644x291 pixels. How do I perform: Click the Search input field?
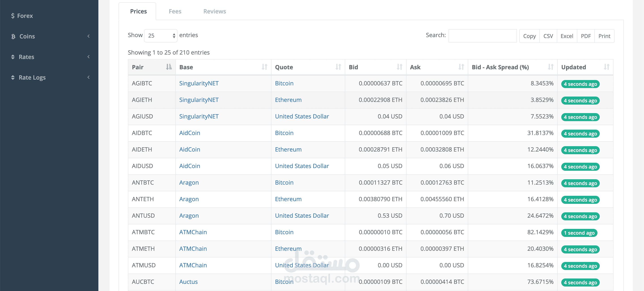tap(482, 36)
